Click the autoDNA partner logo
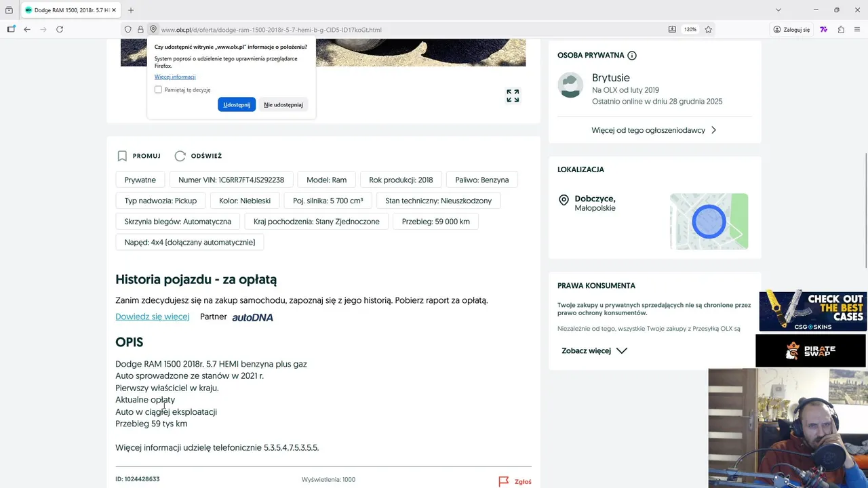Screen dimensions: 868x488 tap(252, 317)
